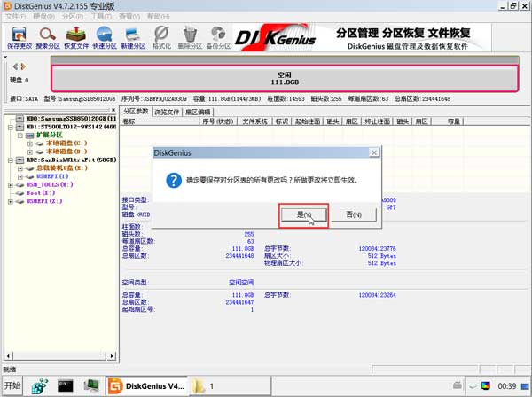Close the DiskGenius confirmation dialog with X

tap(374, 153)
